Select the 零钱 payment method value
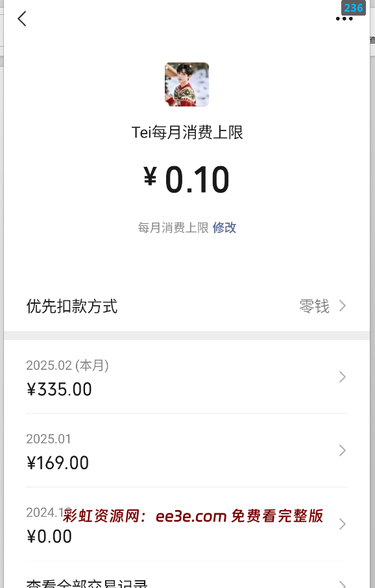 point(314,306)
